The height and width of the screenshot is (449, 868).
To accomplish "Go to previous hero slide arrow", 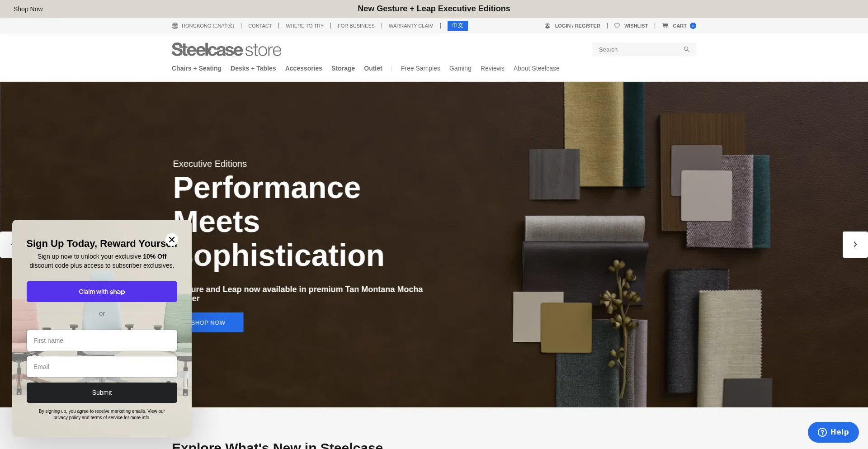I will (6, 245).
